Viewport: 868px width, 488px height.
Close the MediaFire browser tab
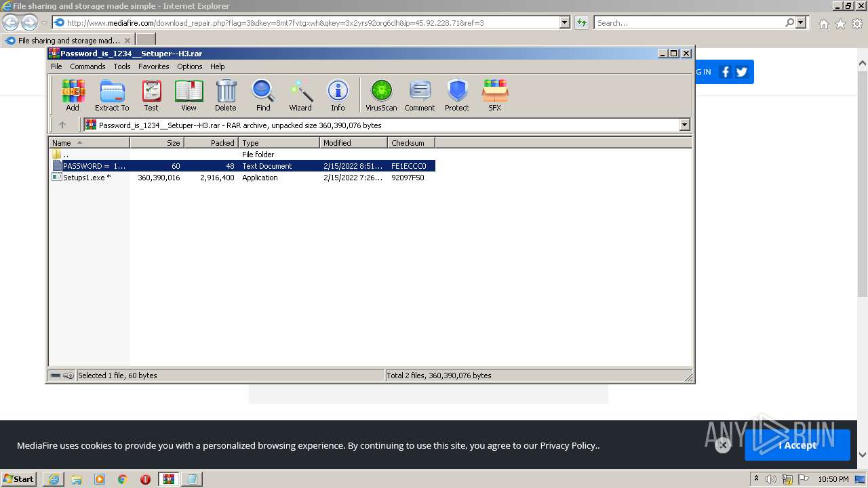(x=127, y=41)
